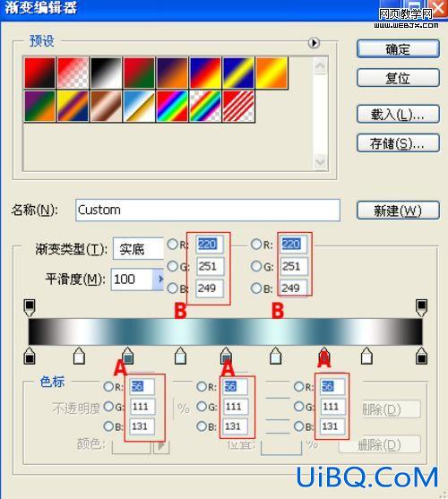Select the black color stop at the gradient's right end
The image size is (448, 499).
click(x=422, y=356)
